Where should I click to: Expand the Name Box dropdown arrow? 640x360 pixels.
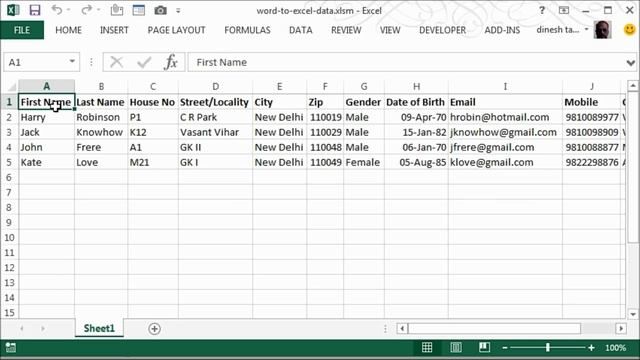point(72,62)
